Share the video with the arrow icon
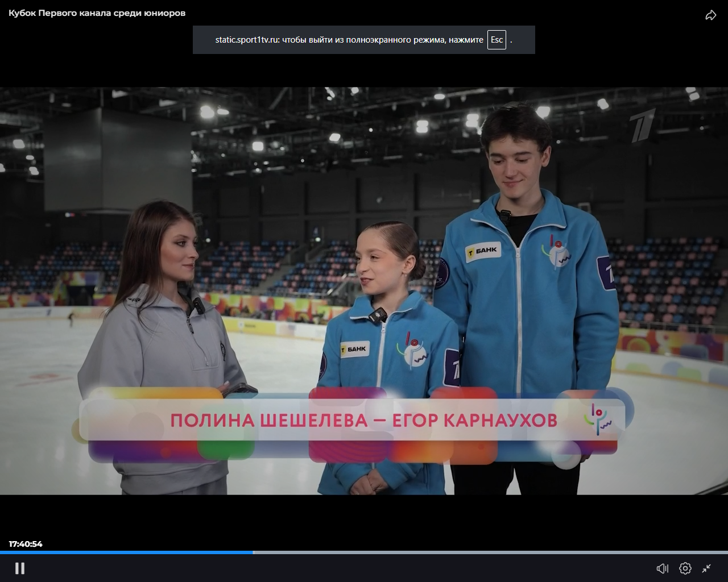This screenshot has height=582, width=728. coord(711,15)
